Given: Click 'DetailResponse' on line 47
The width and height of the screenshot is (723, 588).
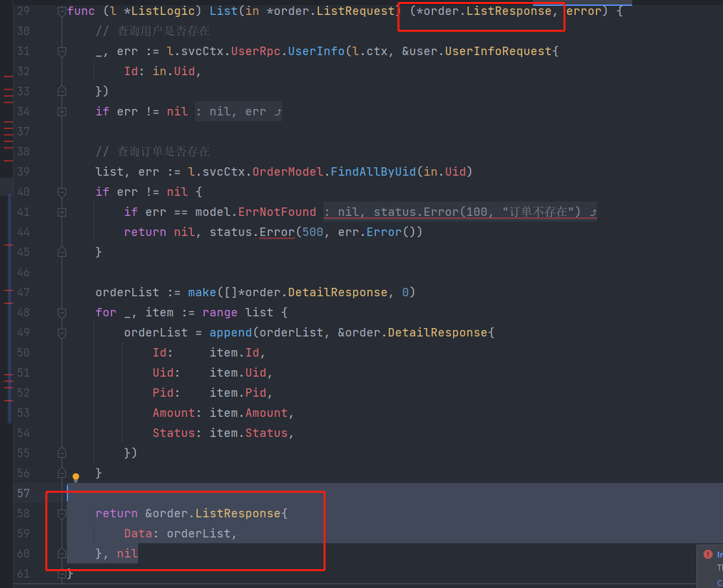Looking at the screenshot, I should [x=338, y=292].
